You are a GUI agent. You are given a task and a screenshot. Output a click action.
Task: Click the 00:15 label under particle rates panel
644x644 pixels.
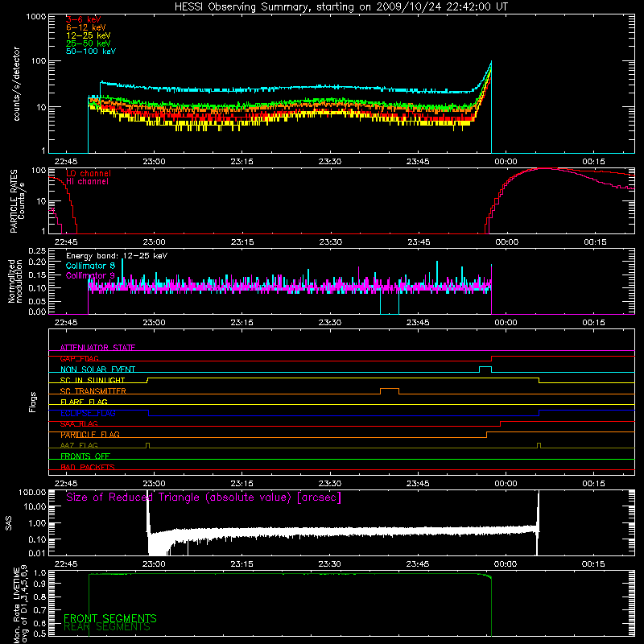point(595,242)
